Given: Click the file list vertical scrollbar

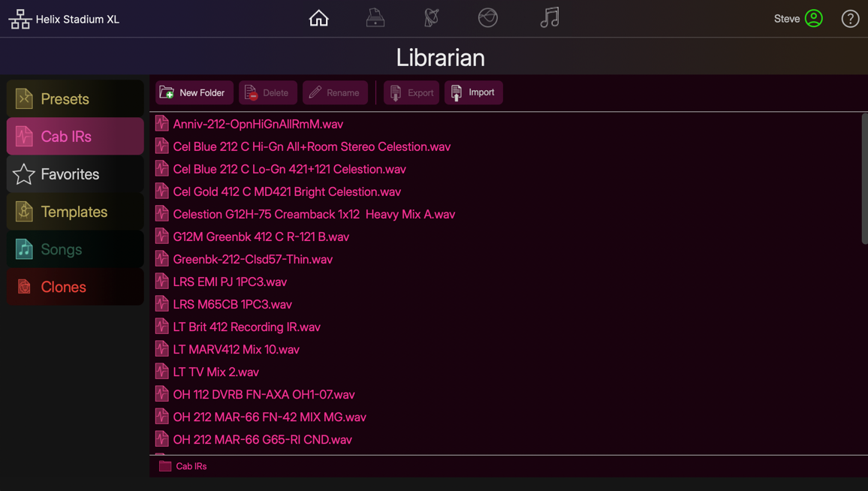Looking at the screenshot, I should click(x=865, y=178).
